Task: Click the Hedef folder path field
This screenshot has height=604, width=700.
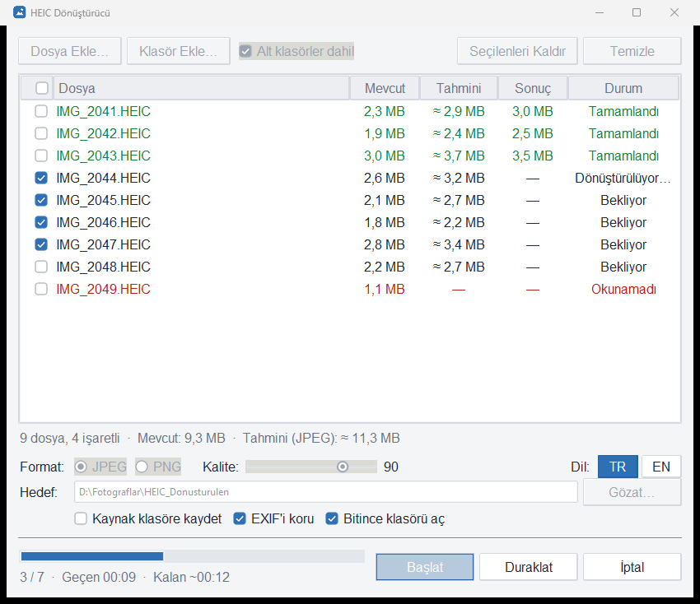Action: click(326, 492)
